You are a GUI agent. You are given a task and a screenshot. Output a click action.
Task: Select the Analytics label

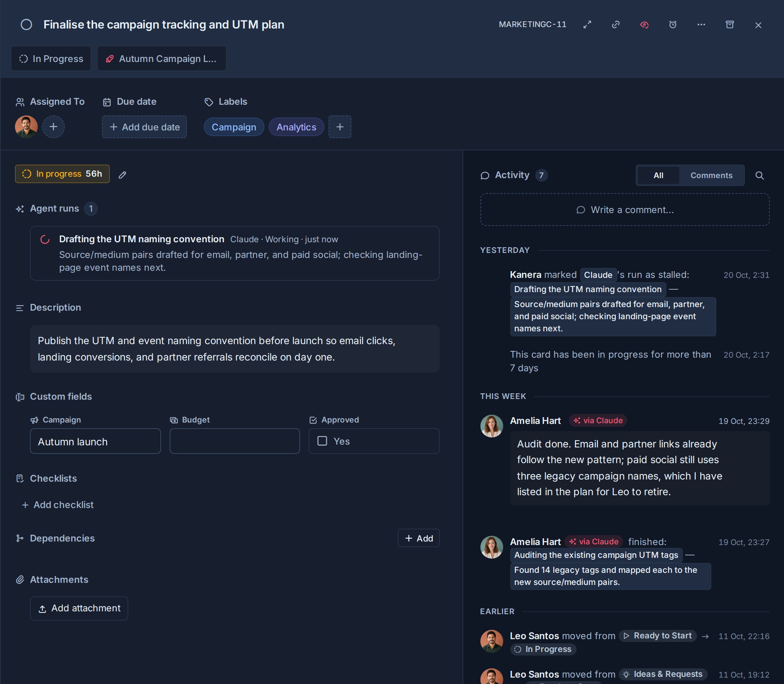[x=296, y=127]
